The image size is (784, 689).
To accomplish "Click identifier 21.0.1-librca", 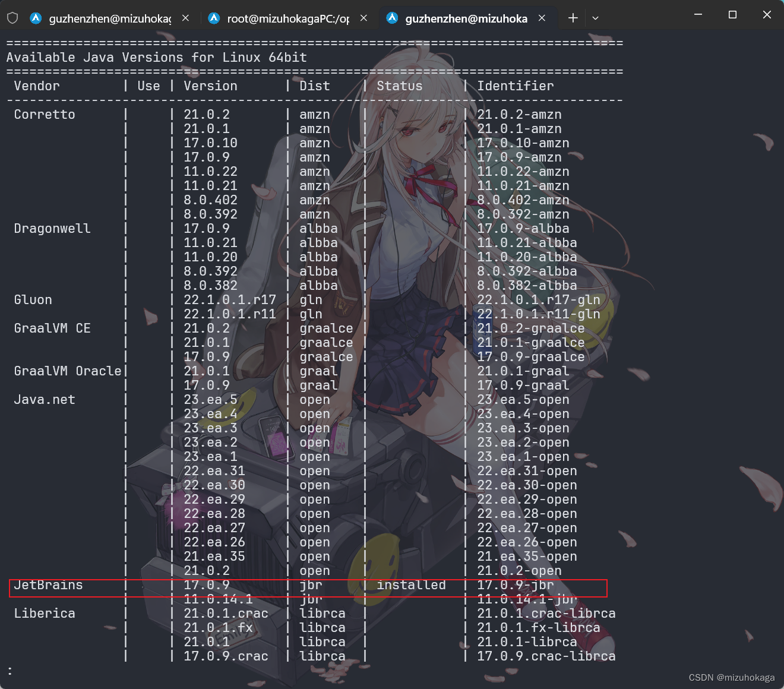I will [x=527, y=642].
